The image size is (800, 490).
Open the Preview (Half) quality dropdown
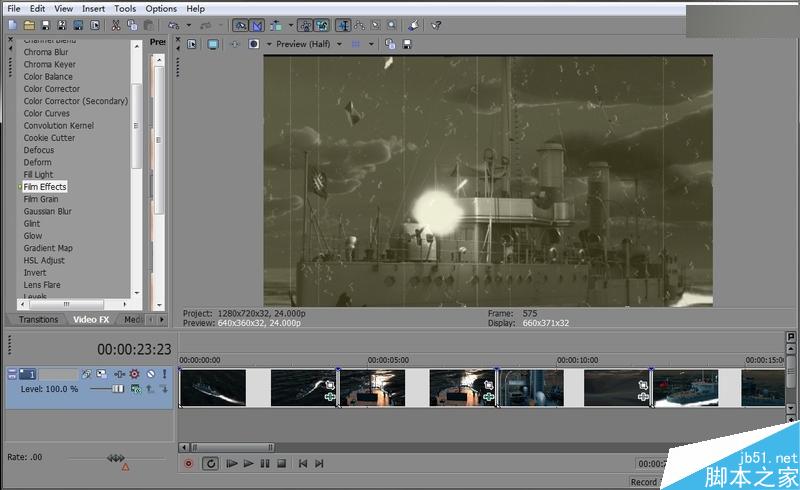tap(309, 44)
